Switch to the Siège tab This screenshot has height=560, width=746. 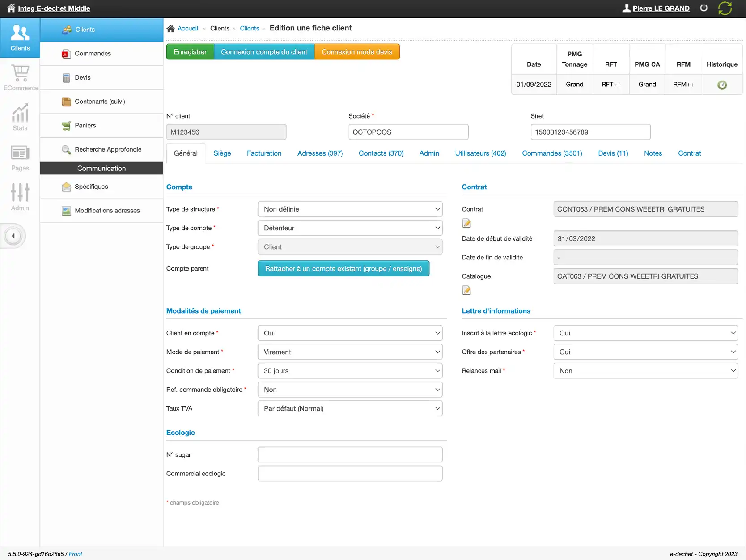coord(222,153)
